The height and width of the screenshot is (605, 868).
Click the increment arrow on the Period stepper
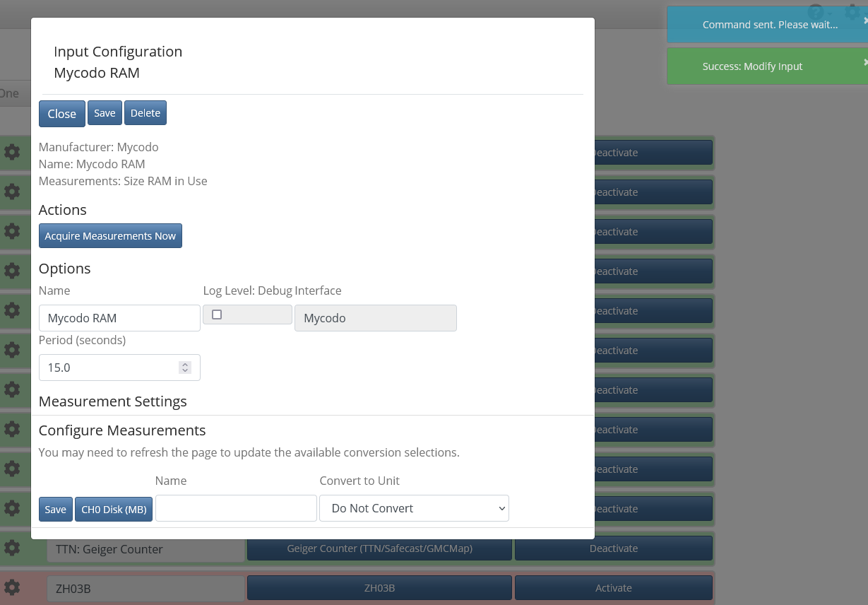pyautogui.click(x=185, y=363)
